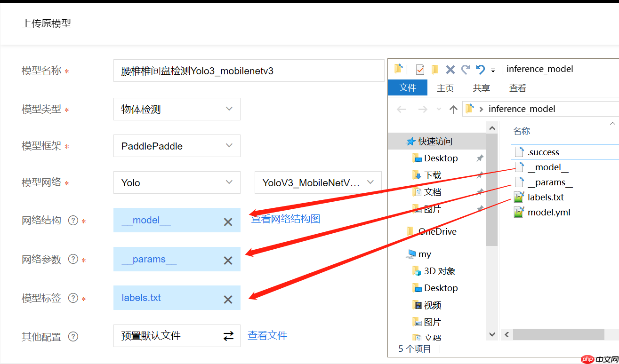Create a new folder using the toolbar icon
This screenshot has width=619, height=364.
pyautogui.click(x=435, y=69)
